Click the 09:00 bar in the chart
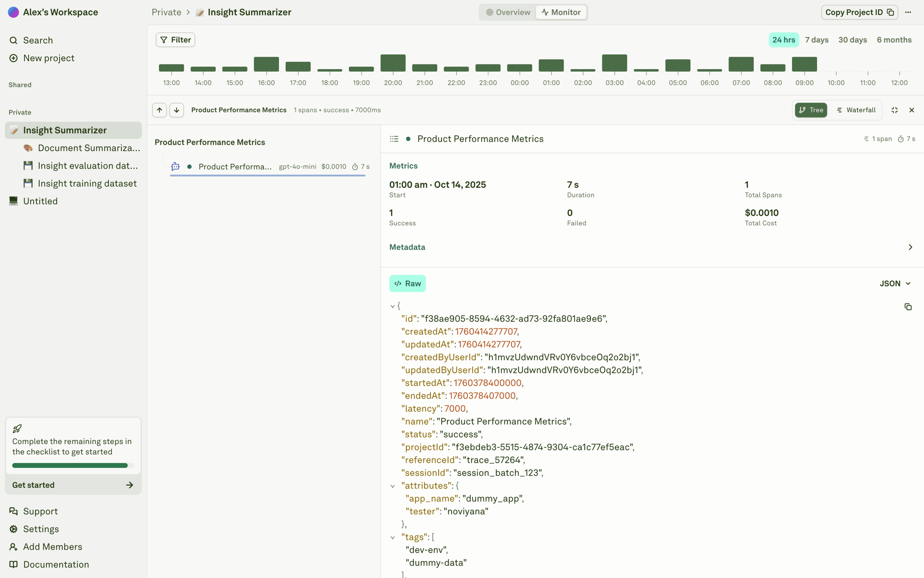This screenshot has width=924, height=578. point(804,65)
